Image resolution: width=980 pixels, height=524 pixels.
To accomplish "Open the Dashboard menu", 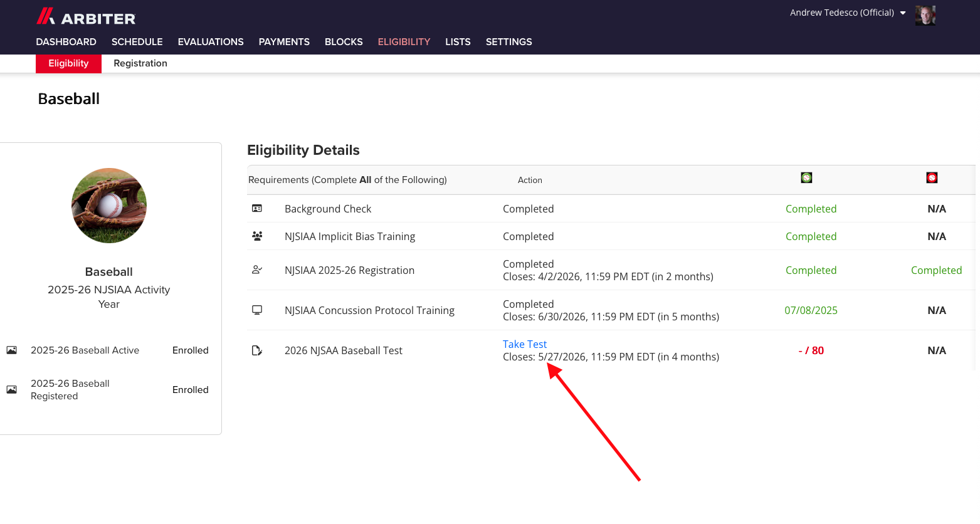I will coord(66,42).
